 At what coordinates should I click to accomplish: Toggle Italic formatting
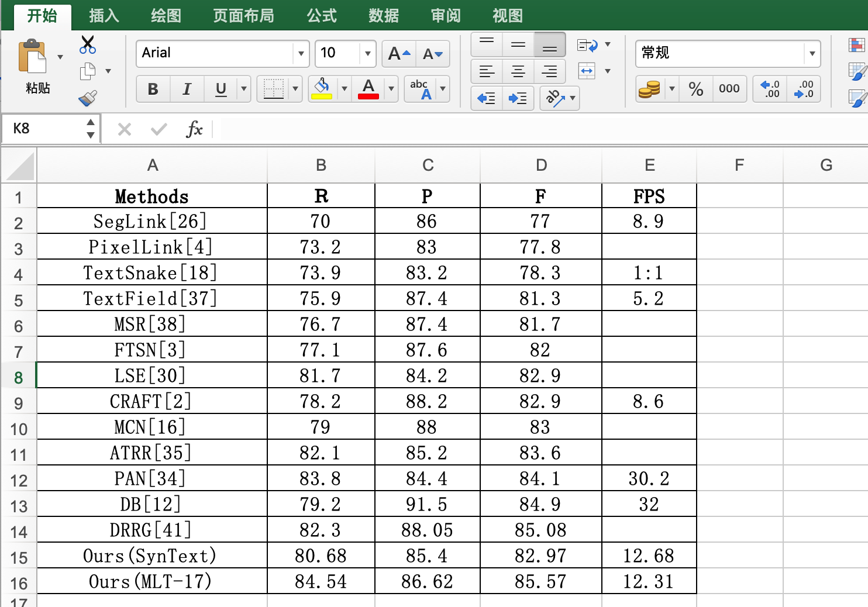187,89
